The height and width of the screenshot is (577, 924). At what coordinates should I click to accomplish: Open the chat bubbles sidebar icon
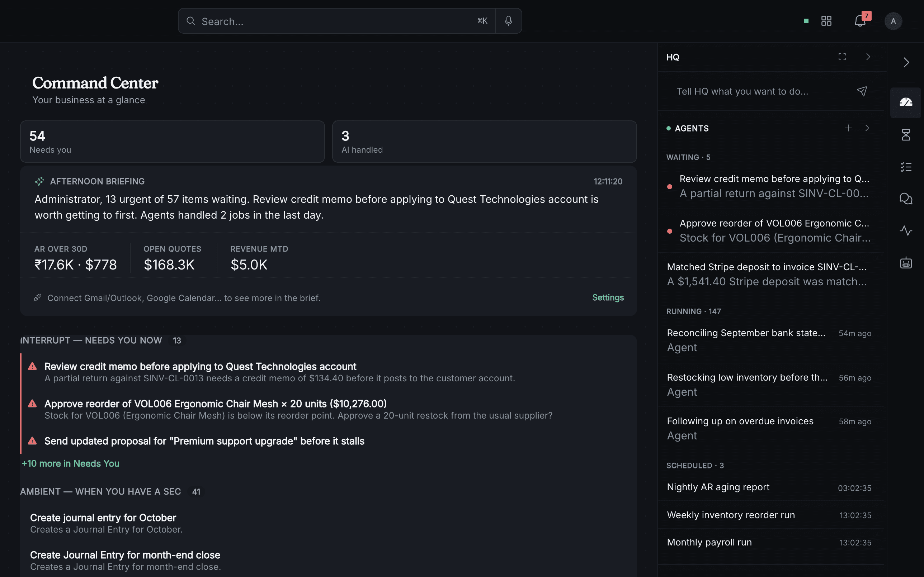click(x=906, y=199)
